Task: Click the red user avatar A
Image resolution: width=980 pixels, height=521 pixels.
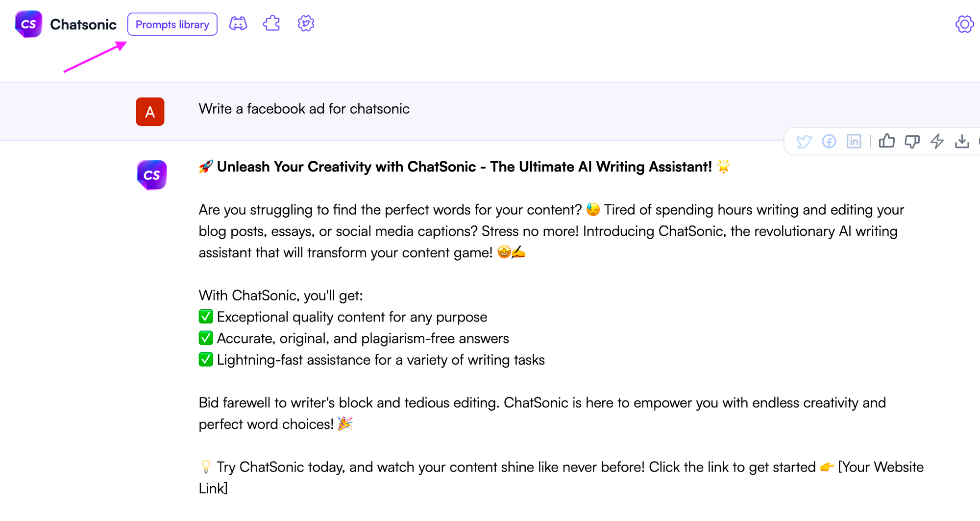Action: tap(150, 112)
